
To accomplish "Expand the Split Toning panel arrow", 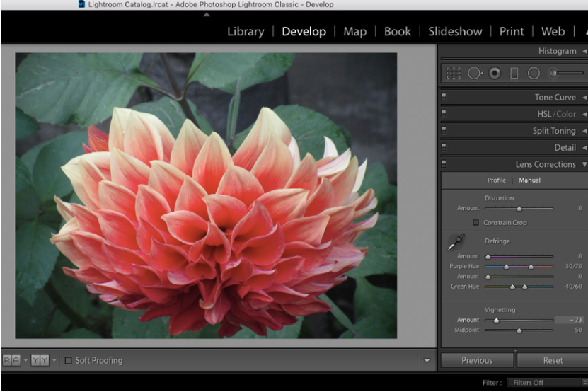I will coord(584,131).
